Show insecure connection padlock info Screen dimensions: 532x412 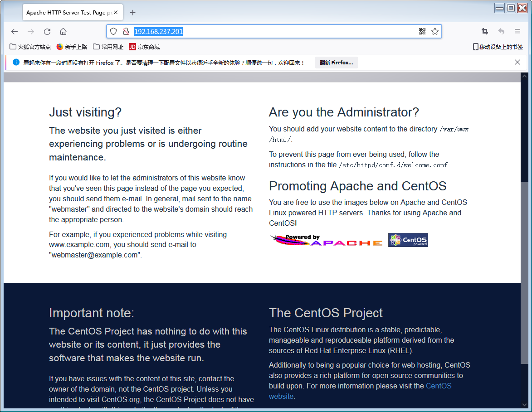click(126, 32)
